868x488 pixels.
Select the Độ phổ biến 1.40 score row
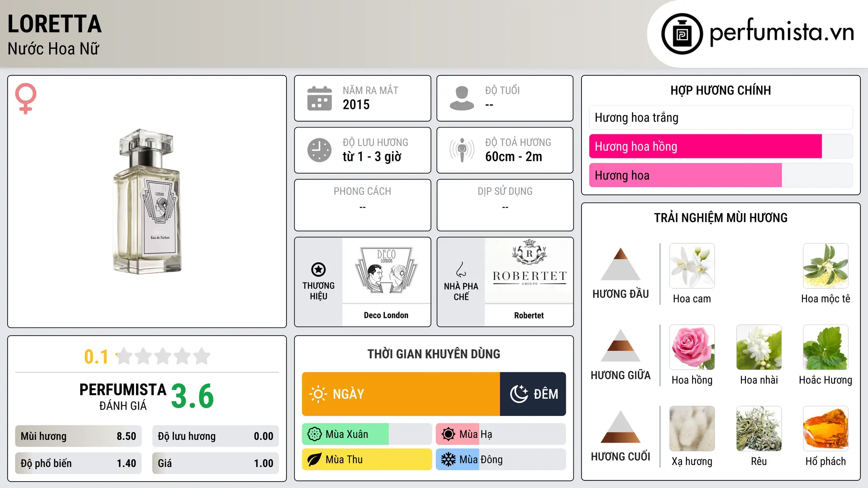(x=78, y=463)
